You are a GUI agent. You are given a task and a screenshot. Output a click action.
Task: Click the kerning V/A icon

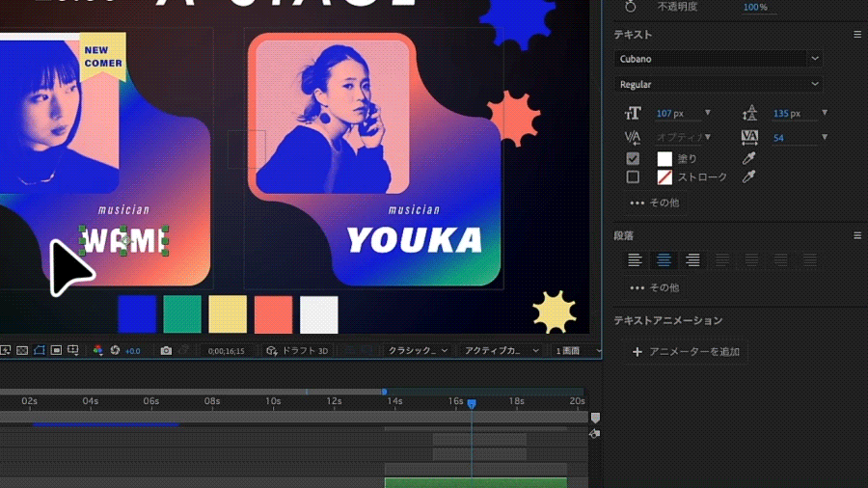coord(633,137)
